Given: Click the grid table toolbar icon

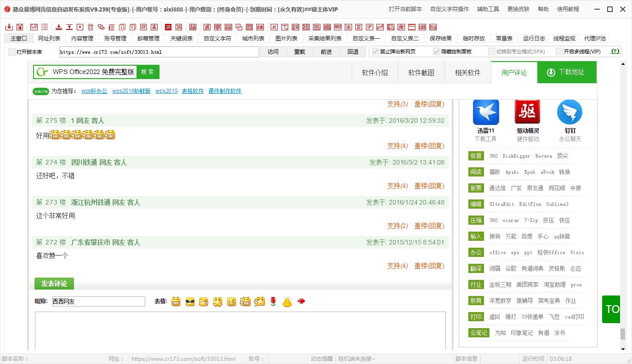Looking at the screenshot, I should (249, 27).
